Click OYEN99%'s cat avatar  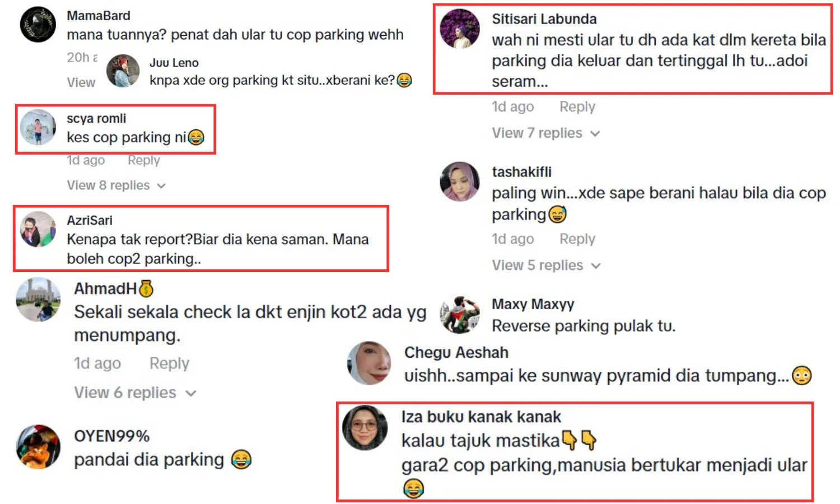(38, 447)
